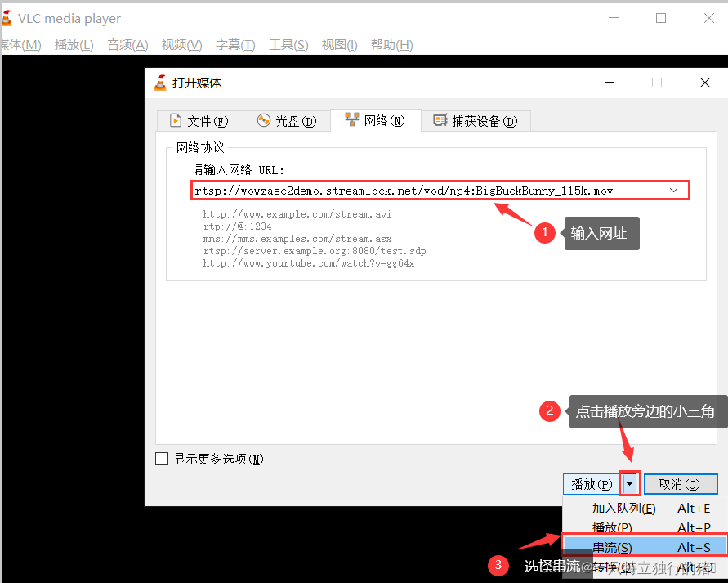Image resolution: width=728 pixels, height=583 pixels.
Task: Open the 播放(L) menu in VLC
Action: pyautogui.click(x=74, y=45)
